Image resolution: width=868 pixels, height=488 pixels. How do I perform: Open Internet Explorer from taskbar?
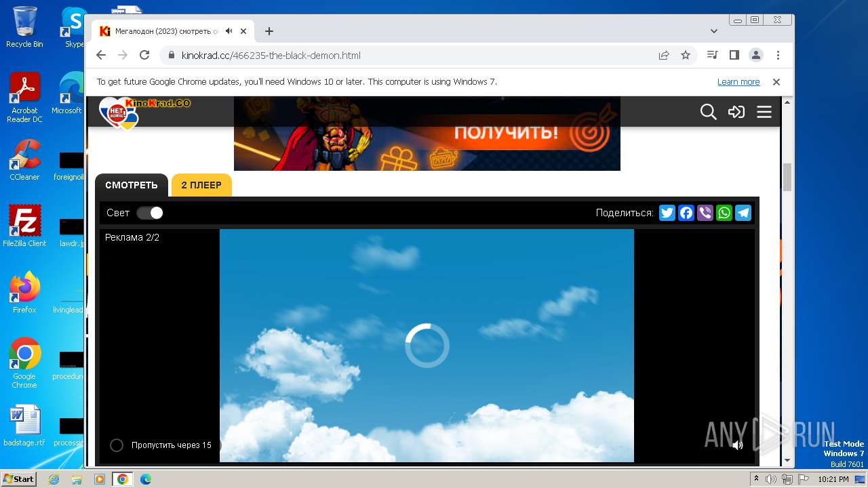point(54,479)
